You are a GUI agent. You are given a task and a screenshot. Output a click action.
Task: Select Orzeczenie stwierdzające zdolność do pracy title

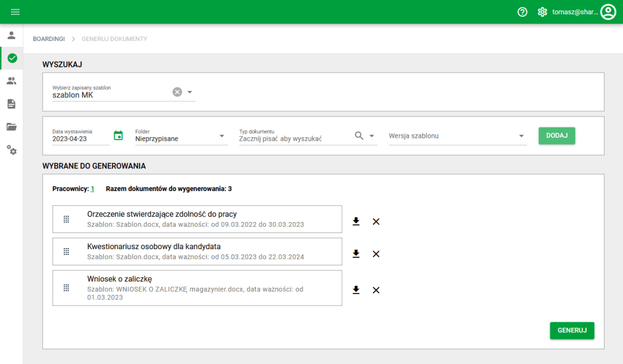[162, 214]
